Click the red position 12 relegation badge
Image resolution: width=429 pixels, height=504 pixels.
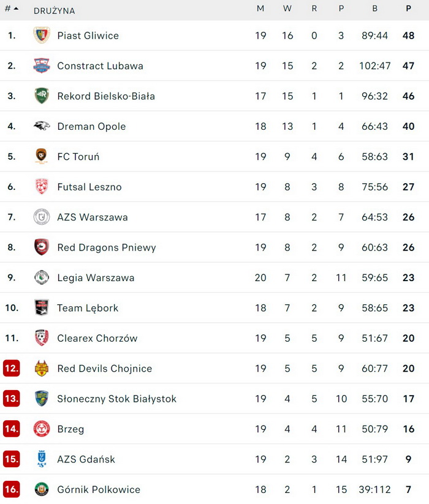click(x=12, y=369)
